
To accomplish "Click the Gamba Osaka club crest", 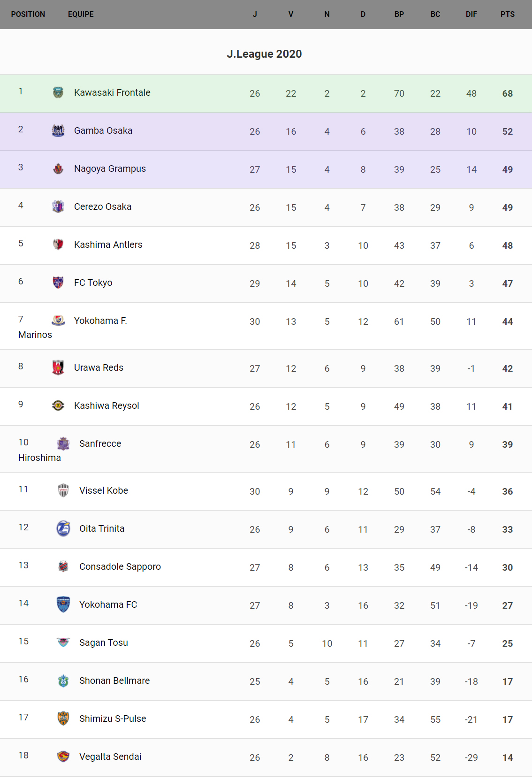I will pyautogui.click(x=58, y=130).
